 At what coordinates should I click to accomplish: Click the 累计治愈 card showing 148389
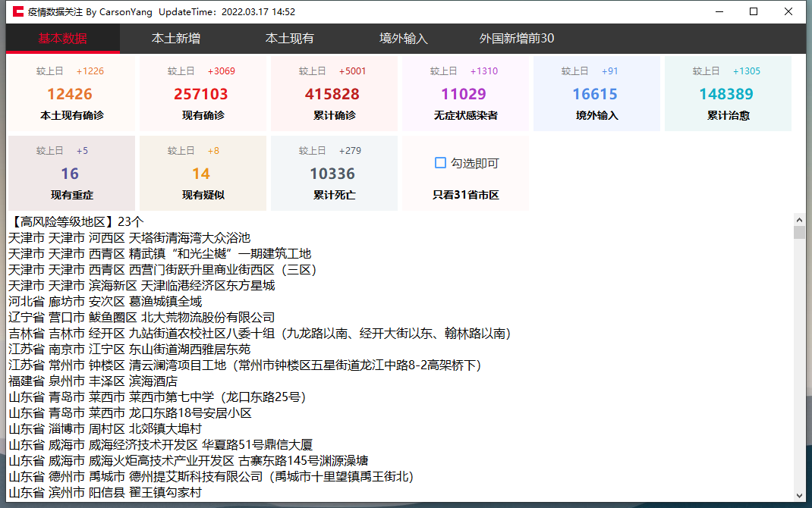(727, 94)
